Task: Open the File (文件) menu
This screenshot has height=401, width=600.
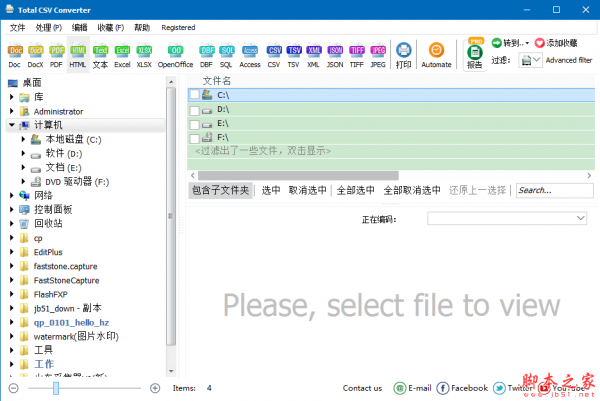Action: 17,28
